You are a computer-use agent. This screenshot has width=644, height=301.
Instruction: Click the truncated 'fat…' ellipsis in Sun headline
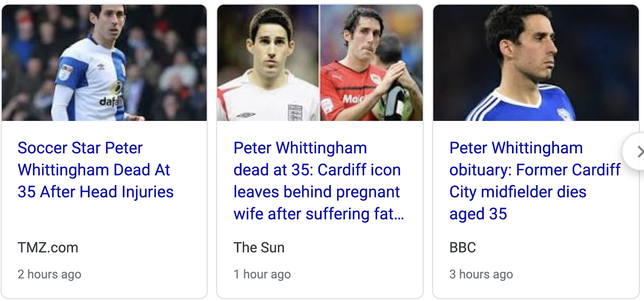pos(389,214)
